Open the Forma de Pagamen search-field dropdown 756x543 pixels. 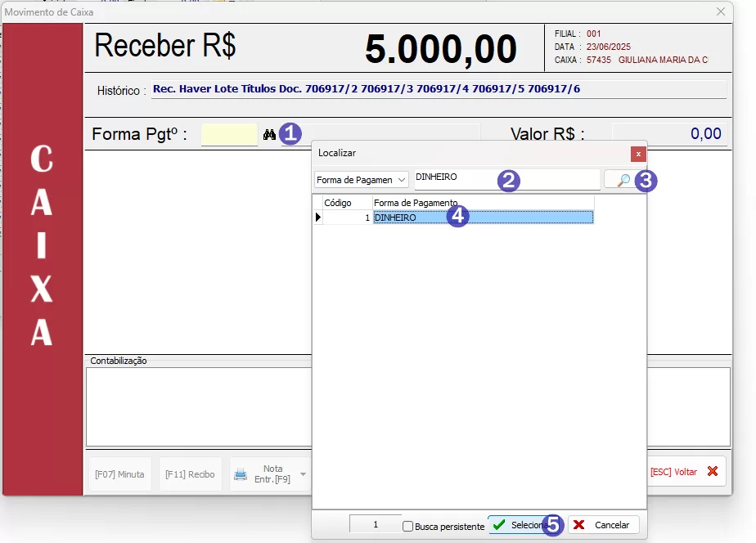(x=402, y=180)
